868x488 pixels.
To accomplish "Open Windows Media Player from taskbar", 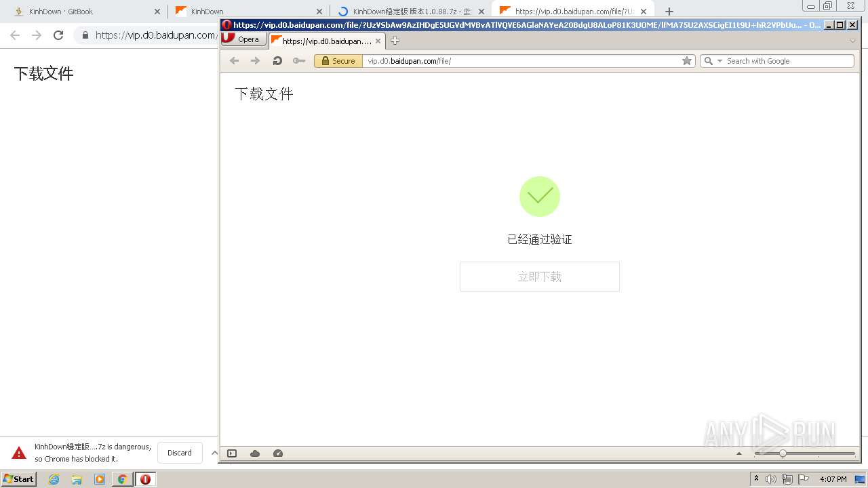I will pyautogui.click(x=100, y=479).
